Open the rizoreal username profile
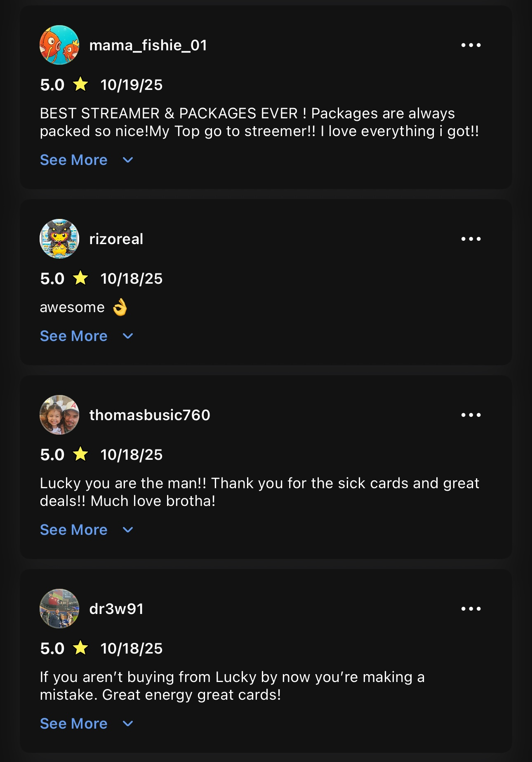The height and width of the screenshot is (762, 532). 116,239
